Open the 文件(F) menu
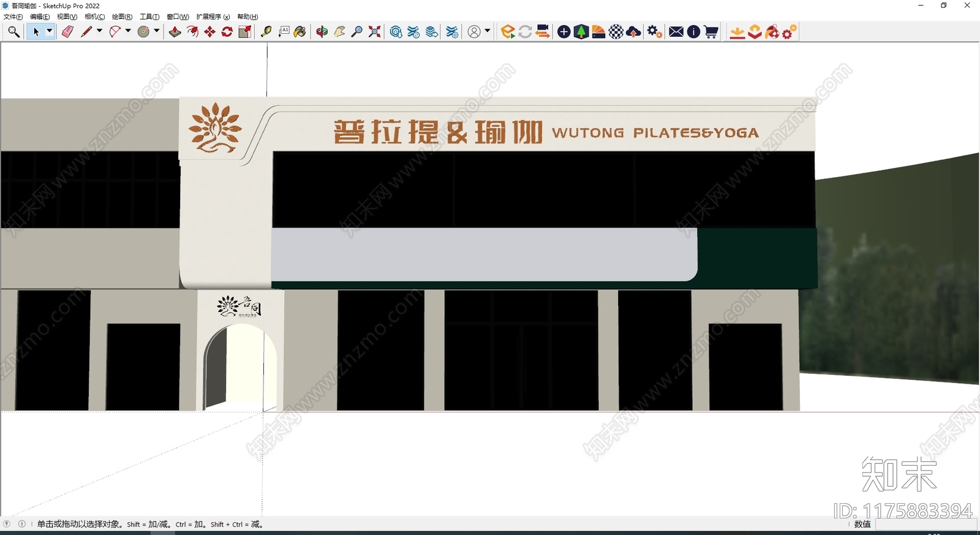Image resolution: width=980 pixels, height=535 pixels. tap(13, 17)
